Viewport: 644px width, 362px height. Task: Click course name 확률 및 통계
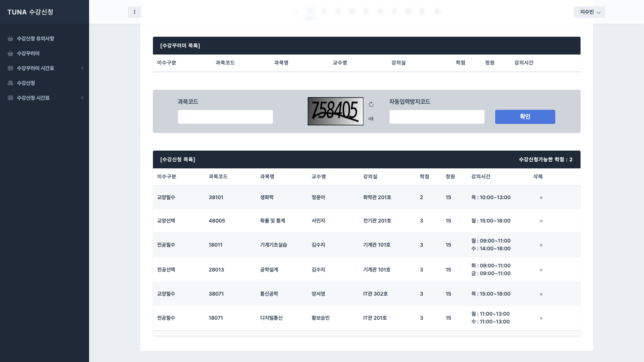pos(272,221)
